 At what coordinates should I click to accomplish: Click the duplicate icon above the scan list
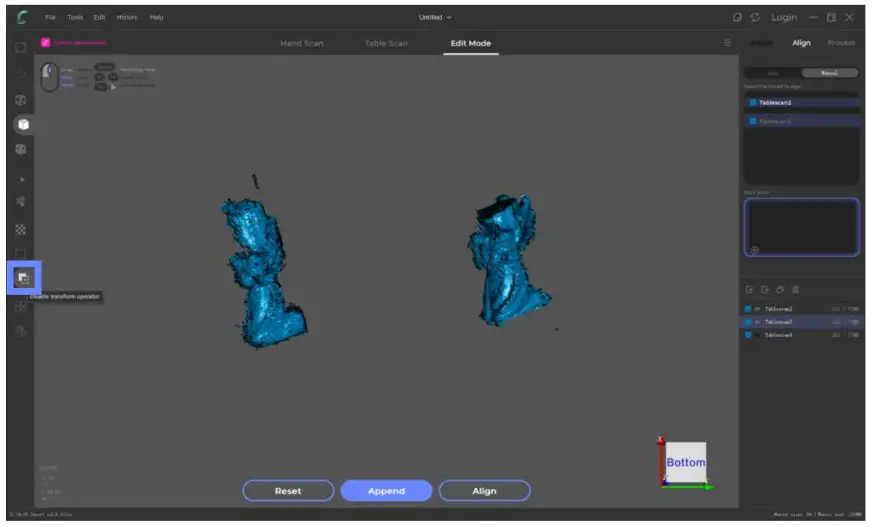point(780,289)
